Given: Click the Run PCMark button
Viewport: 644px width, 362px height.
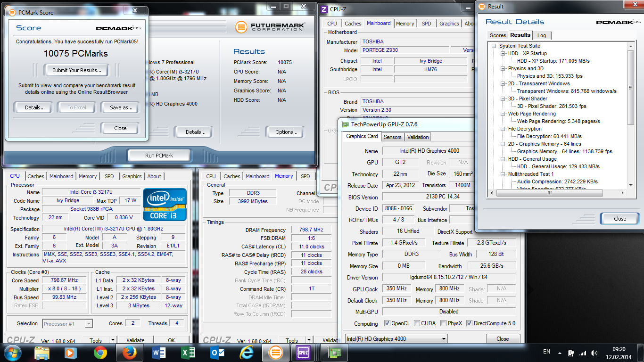Looking at the screenshot, I should (159, 156).
